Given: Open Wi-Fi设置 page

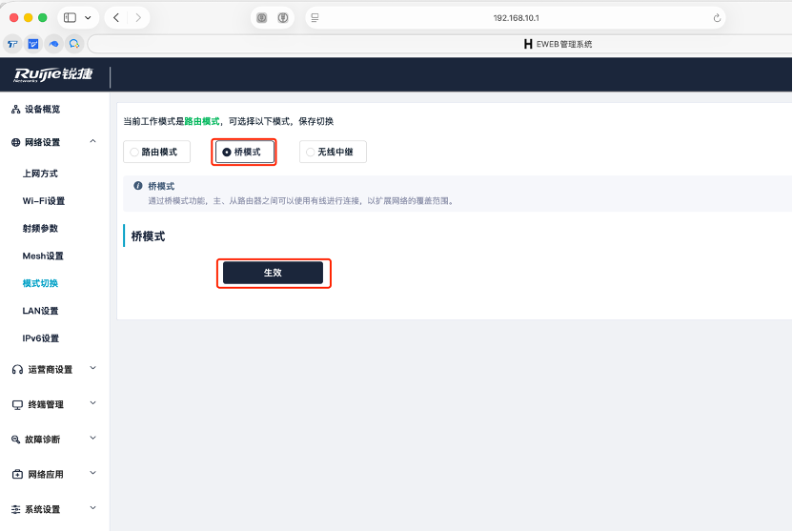Looking at the screenshot, I should coord(44,201).
